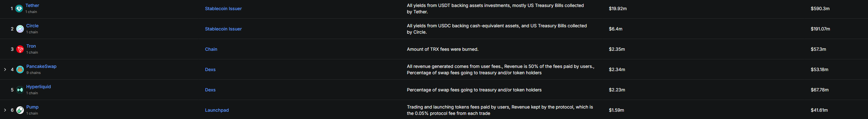This screenshot has width=868, height=119.
Task: Open the PancakeSwap protocol page
Action: point(41,67)
